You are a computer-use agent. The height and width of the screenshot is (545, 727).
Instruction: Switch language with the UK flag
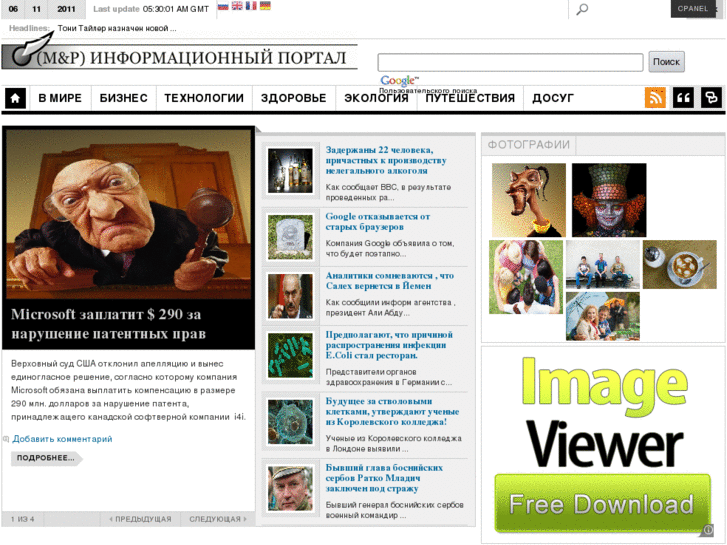[x=237, y=6]
